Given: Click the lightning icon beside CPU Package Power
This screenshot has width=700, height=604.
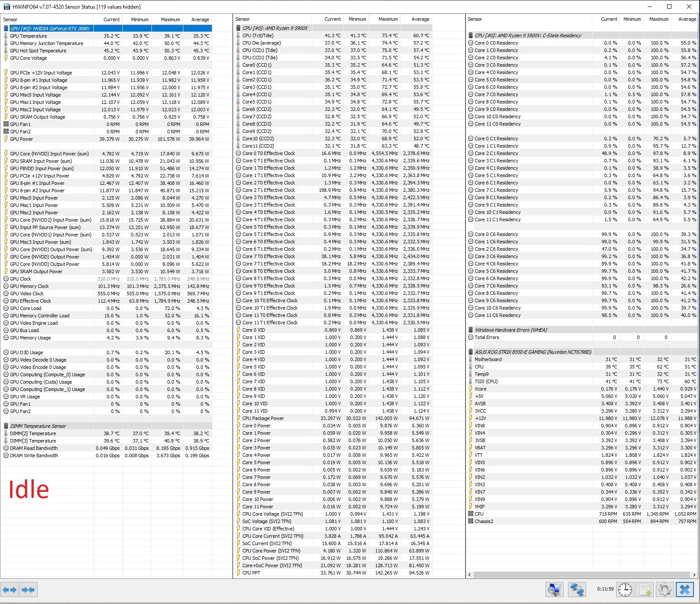Looking at the screenshot, I should point(238,418).
